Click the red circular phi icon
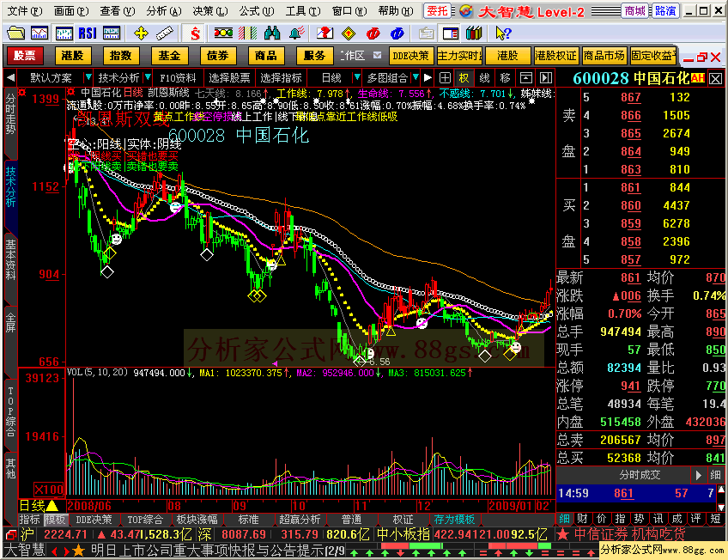Screen dimensions: 728x560 point(373,33)
